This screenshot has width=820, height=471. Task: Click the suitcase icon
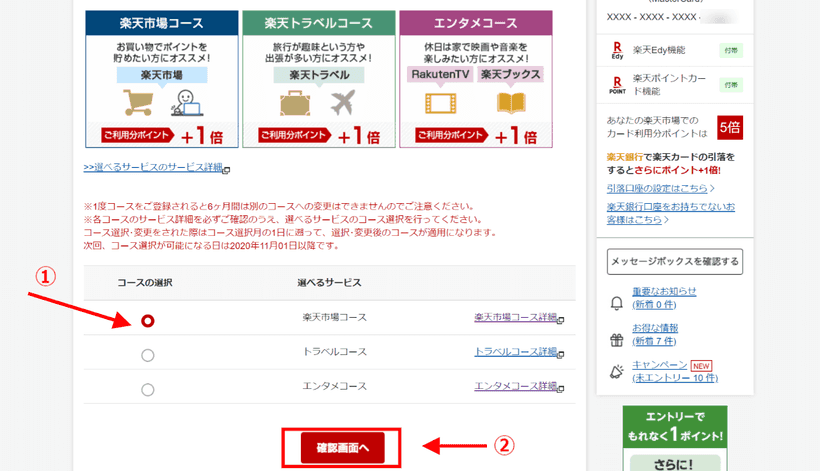[295, 103]
